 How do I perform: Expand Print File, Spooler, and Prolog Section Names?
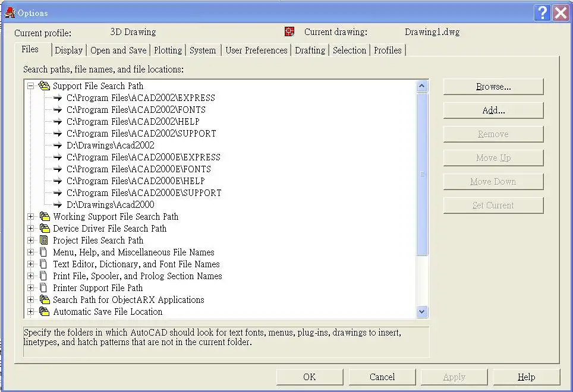point(31,276)
